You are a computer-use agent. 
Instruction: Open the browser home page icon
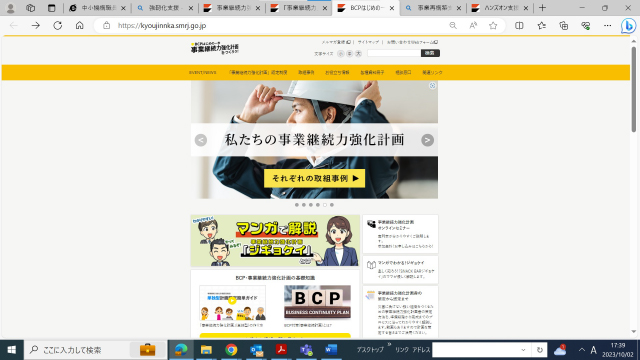tap(80, 25)
